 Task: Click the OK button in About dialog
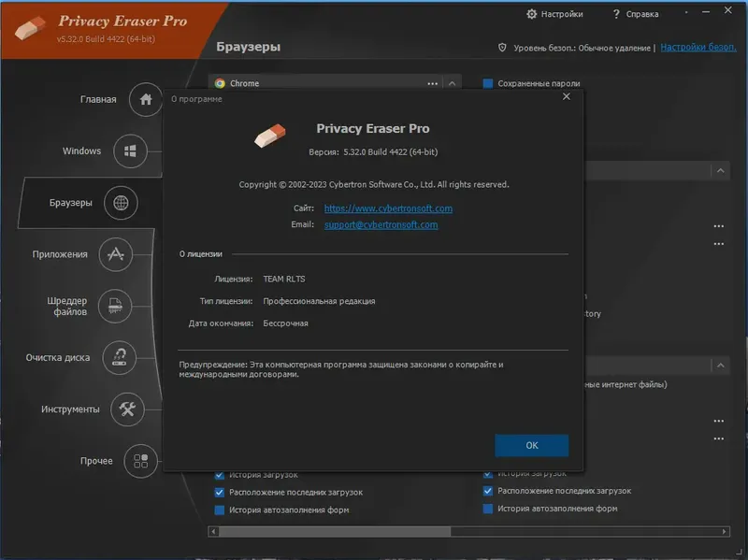(531, 445)
